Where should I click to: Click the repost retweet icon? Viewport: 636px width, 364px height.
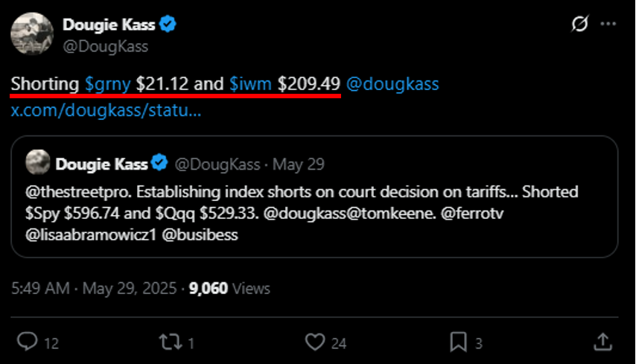[x=171, y=342]
